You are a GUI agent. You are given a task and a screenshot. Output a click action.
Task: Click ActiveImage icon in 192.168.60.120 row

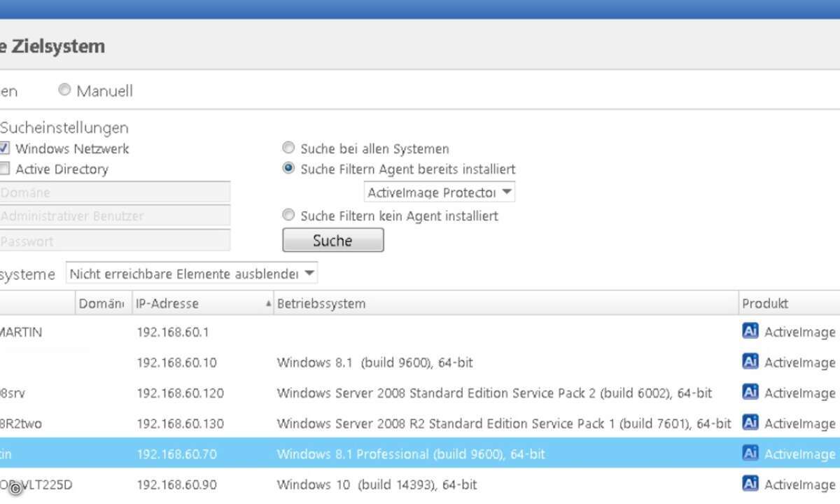tap(750, 392)
